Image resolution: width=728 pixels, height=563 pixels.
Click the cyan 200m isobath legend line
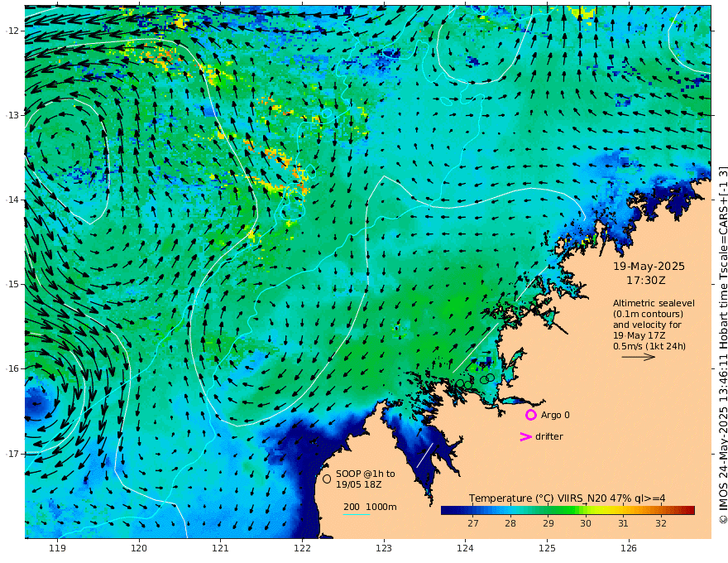click(357, 514)
